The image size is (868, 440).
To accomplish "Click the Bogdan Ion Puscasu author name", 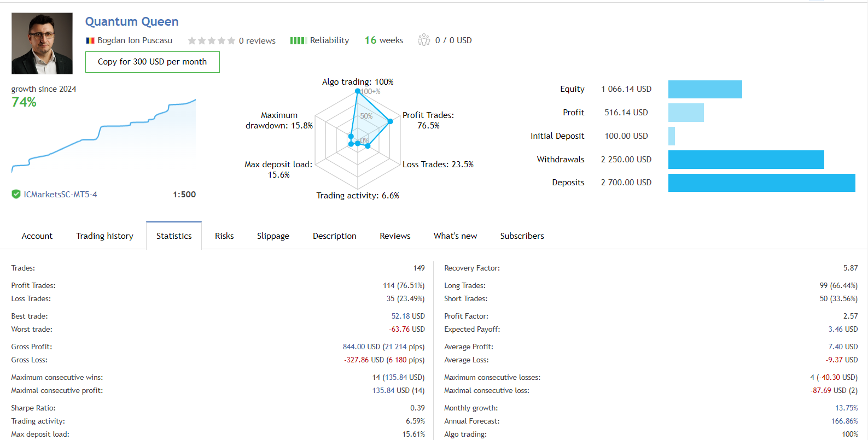I will point(135,40).
